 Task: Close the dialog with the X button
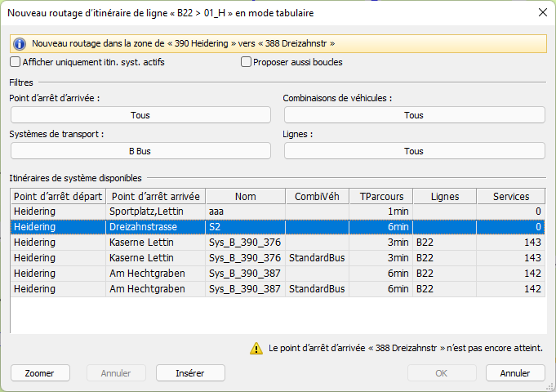tap(542, 12)
